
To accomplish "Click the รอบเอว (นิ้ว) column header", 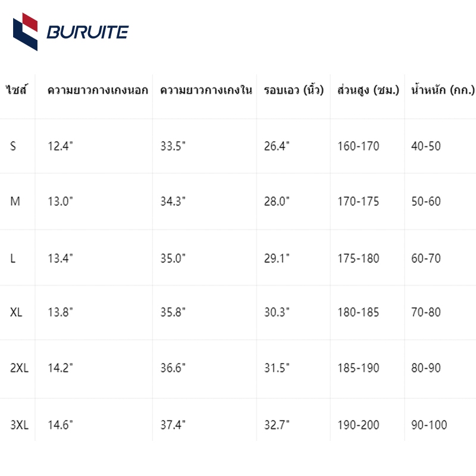I will point(294,90).
